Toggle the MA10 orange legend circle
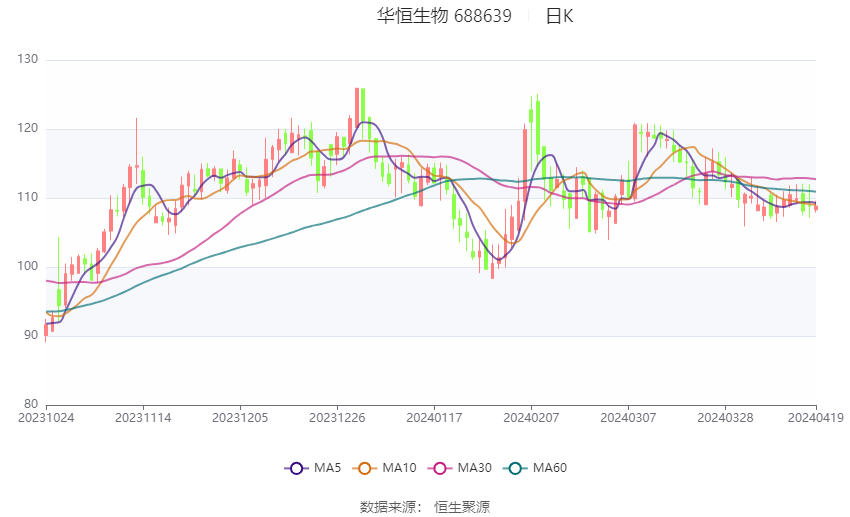Viewport: 850px width, 517px height. point(364,468)
